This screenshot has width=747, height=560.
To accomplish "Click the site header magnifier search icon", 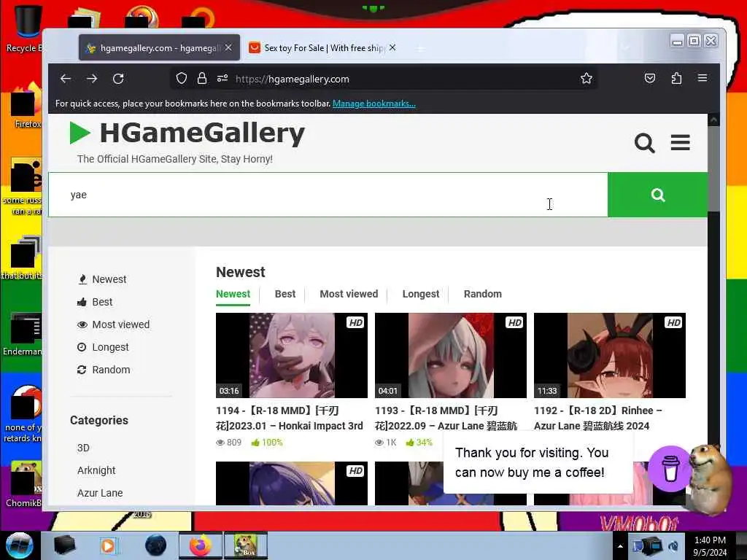I will 645,142.
